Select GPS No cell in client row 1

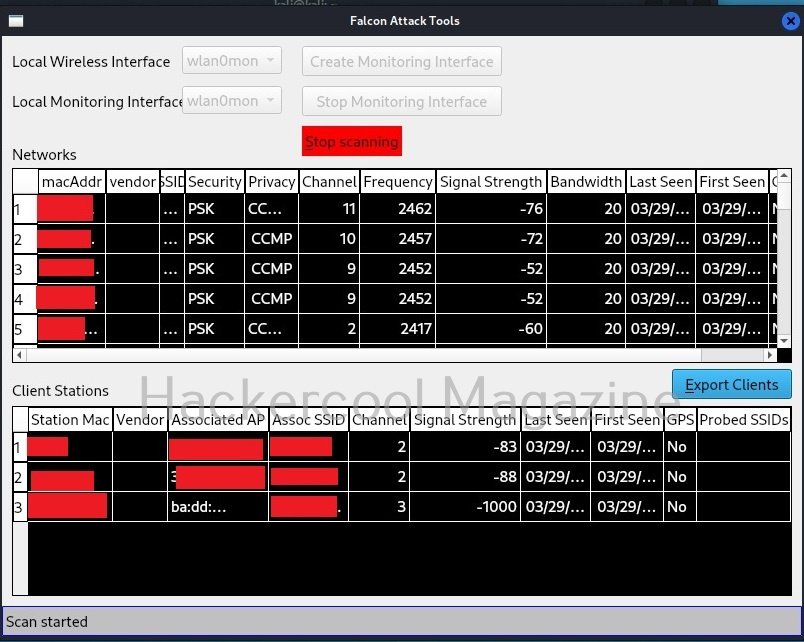(680, 447)
